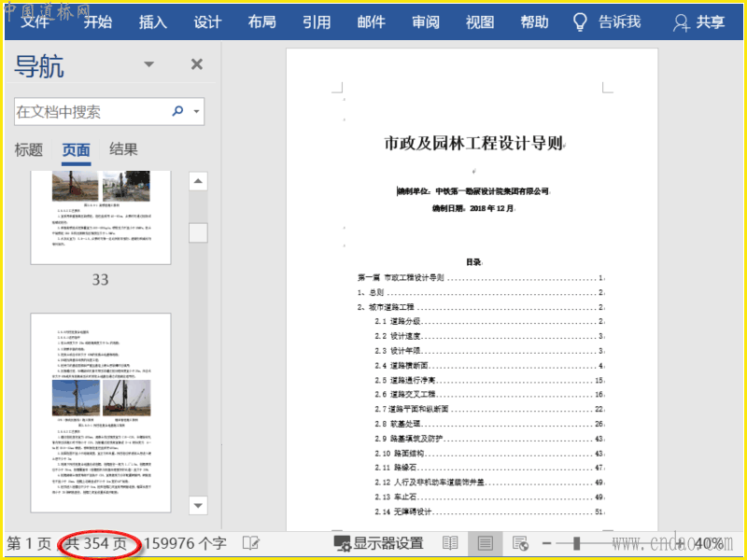Click TOC entry 2、城市道路工程
Screen dimensions: 747x560
pos(481,307)
